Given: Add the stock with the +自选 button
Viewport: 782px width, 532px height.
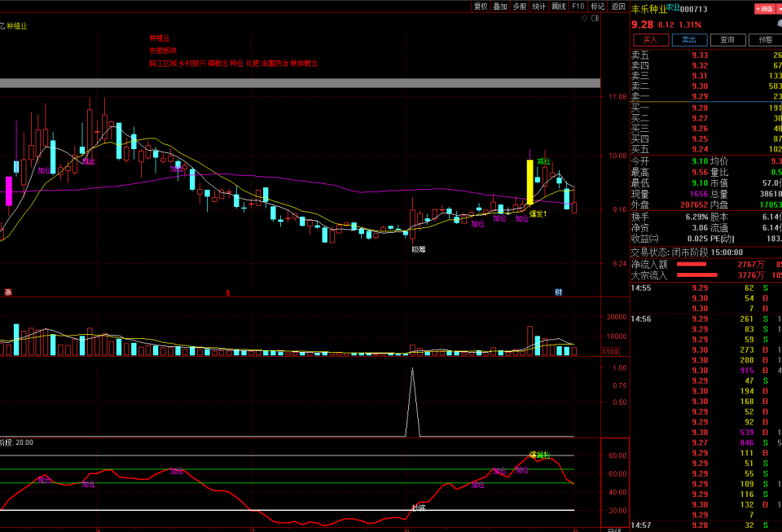Looking at the screenshot, I should 765,9.
